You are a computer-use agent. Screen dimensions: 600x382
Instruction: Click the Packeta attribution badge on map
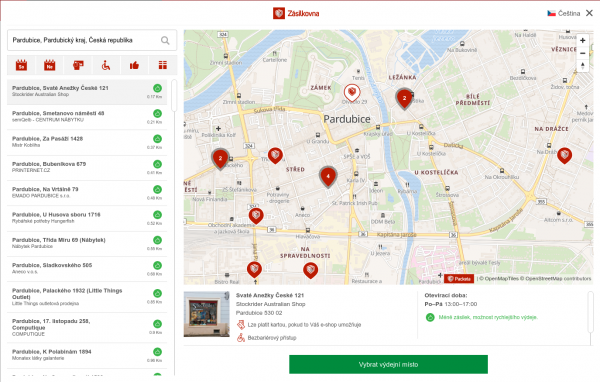pos(459,279)
